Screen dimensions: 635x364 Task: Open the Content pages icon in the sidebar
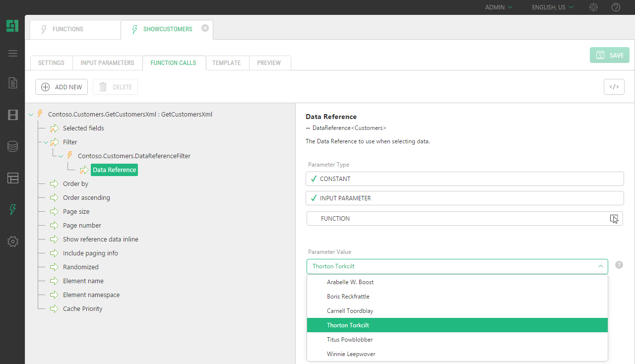[13, 83]
